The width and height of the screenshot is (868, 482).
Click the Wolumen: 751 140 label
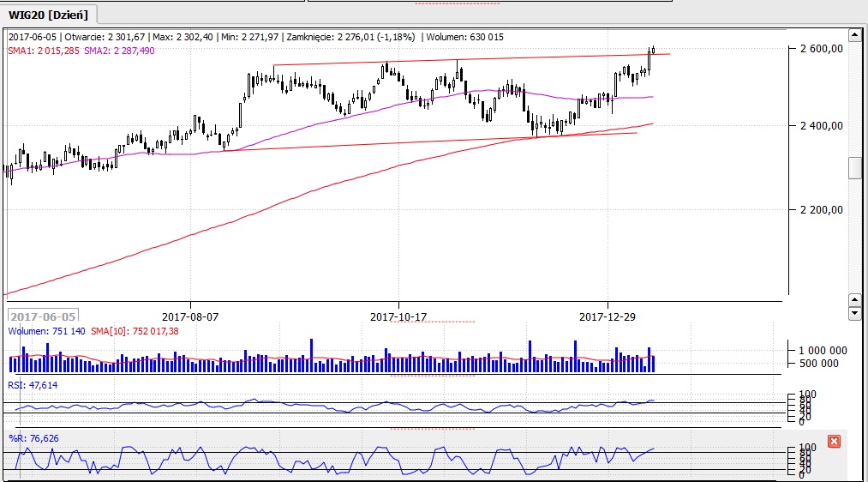pyautogui.click(x=46, y=331)
